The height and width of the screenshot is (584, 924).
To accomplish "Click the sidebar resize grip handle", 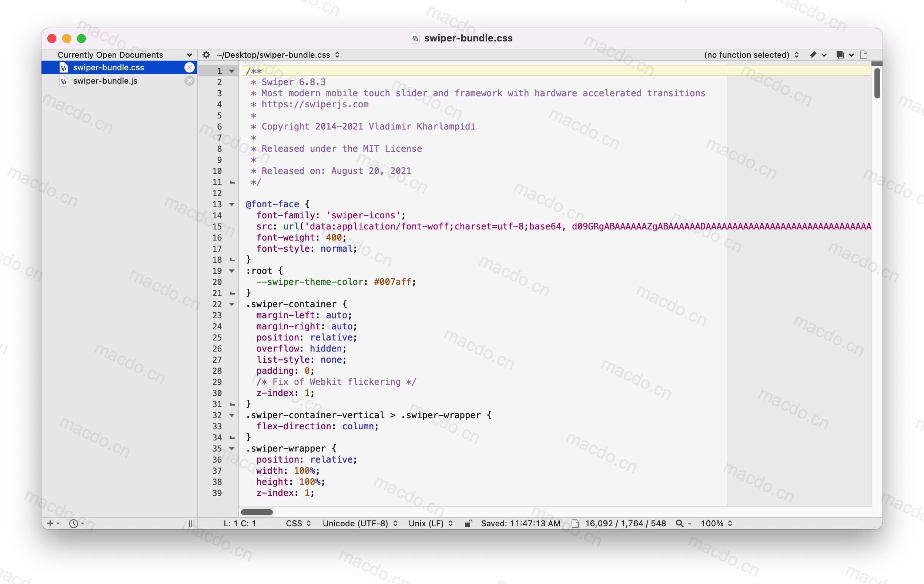I will click(x=192, y=523).
